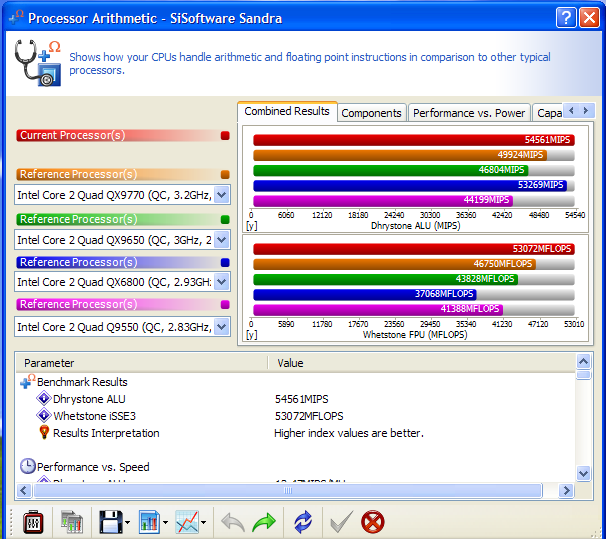
Task: Click the Parameter column header
Action: [142, 363]
